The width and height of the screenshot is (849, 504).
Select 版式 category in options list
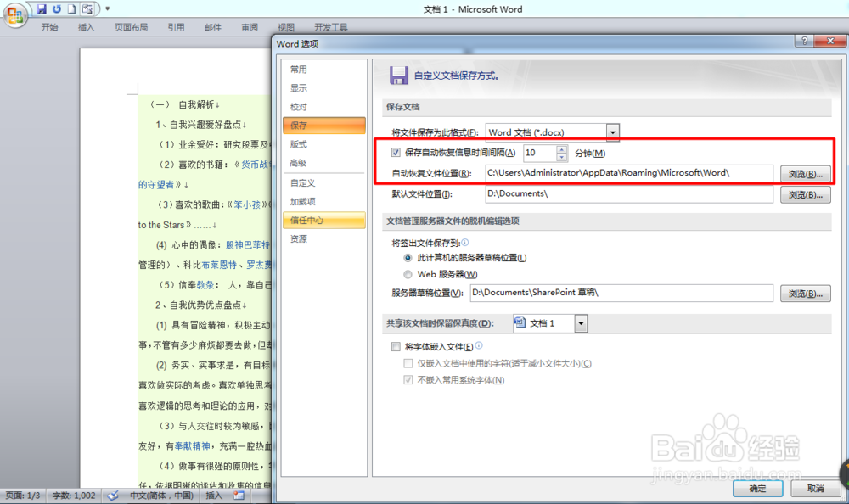tap(323, 144)
